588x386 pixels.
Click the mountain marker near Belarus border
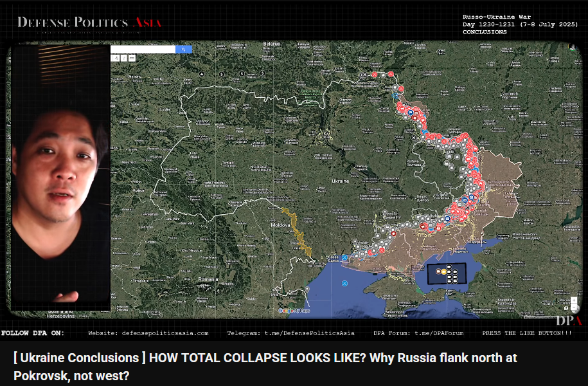tap(202, 74)
